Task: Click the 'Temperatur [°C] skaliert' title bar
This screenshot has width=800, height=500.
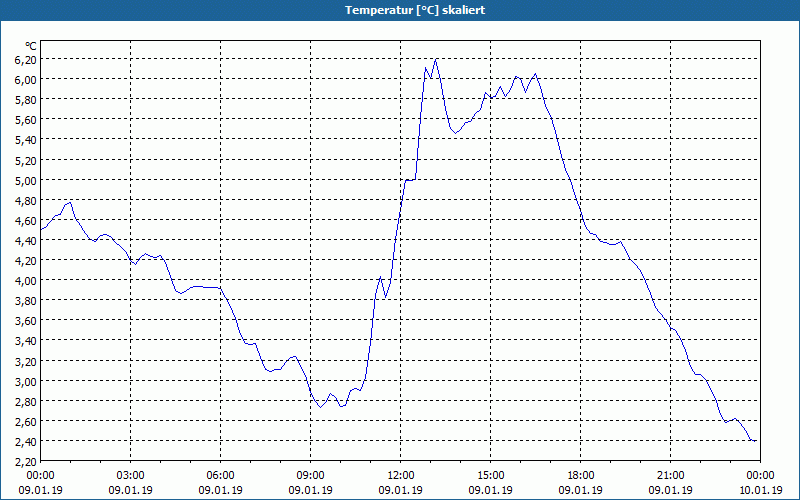Action: pos(400,10)
